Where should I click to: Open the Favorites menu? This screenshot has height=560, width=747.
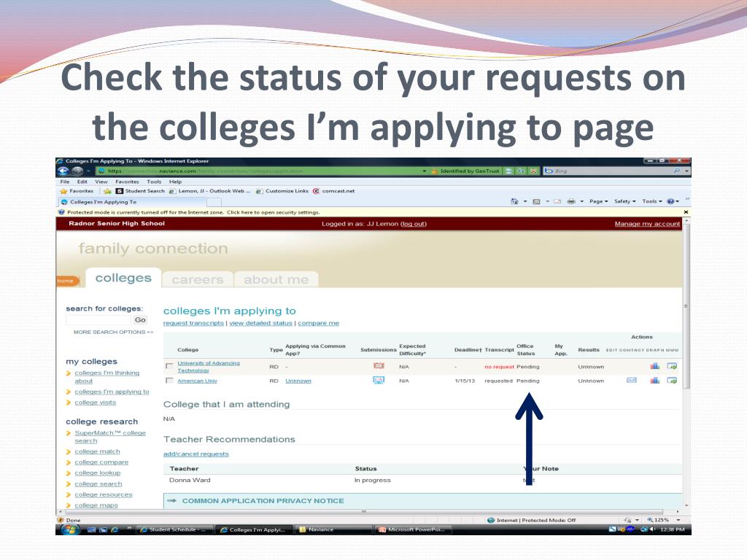(x=127, y=182)
